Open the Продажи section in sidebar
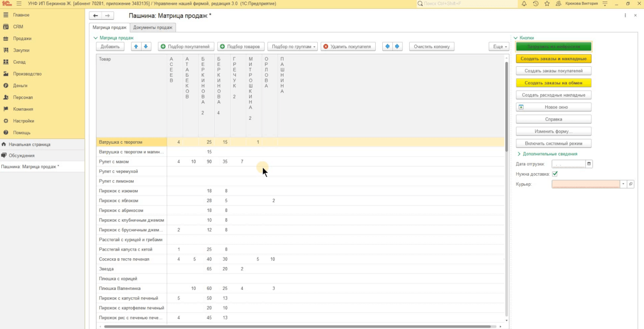644x329 pixels. (22, 39)
